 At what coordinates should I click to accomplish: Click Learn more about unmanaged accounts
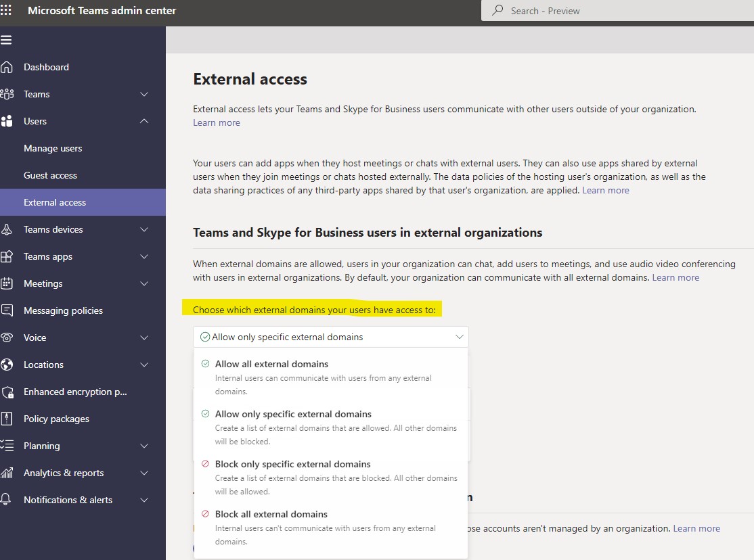(x=696, y=528)
